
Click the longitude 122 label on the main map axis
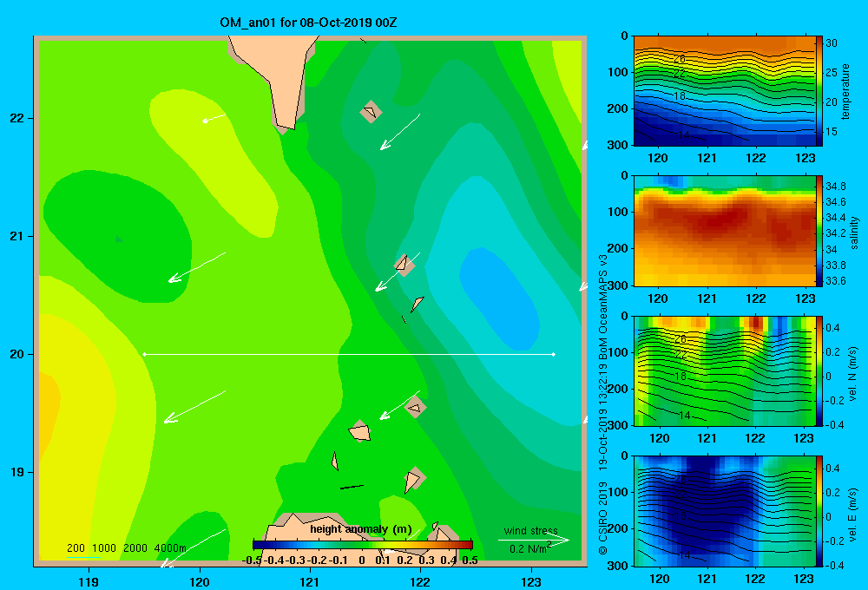[x=421, y=581]
